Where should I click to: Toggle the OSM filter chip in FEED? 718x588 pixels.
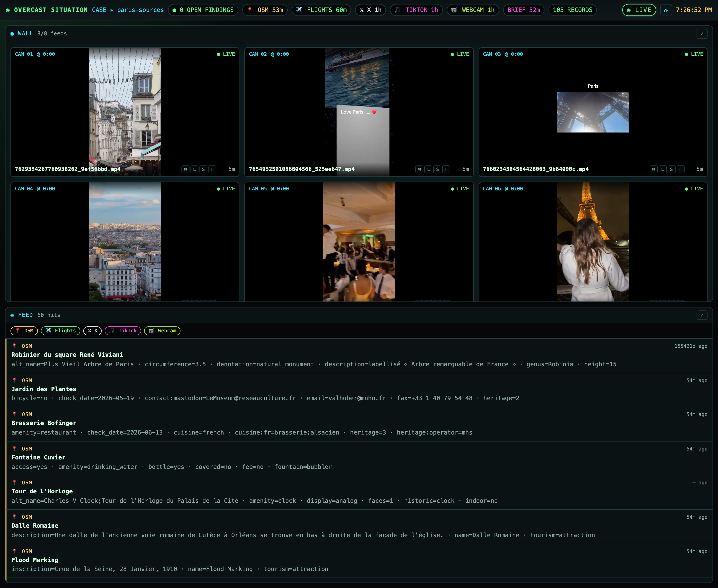point(24,331)
